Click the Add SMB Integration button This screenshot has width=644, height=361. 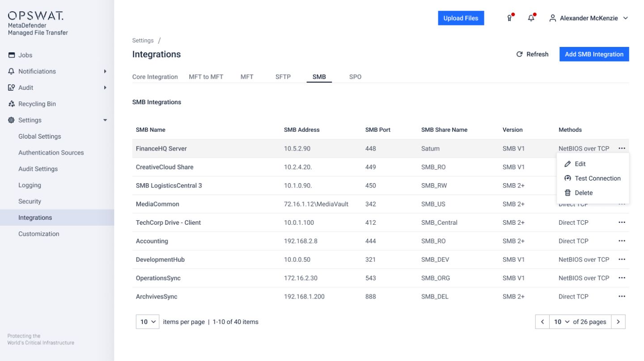point(594,54)
